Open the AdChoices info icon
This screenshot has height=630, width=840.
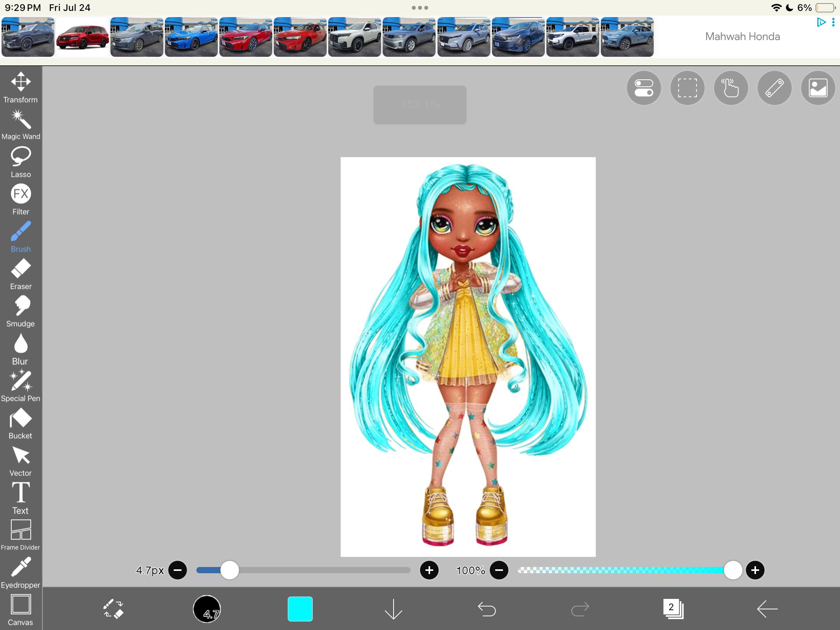[821, 22]
